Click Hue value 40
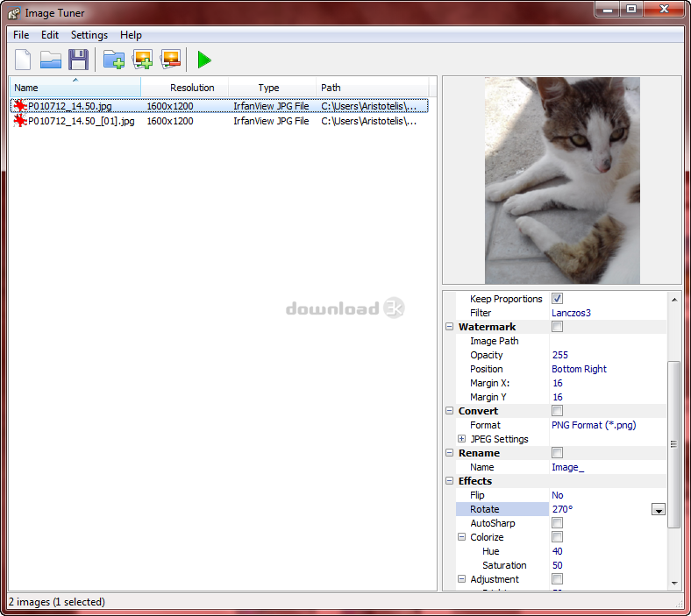This screenshot has width=691, height=616. [558, 551]
